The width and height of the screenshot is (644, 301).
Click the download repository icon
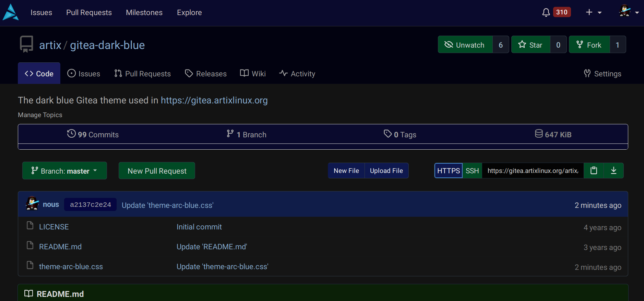[614, 171]
